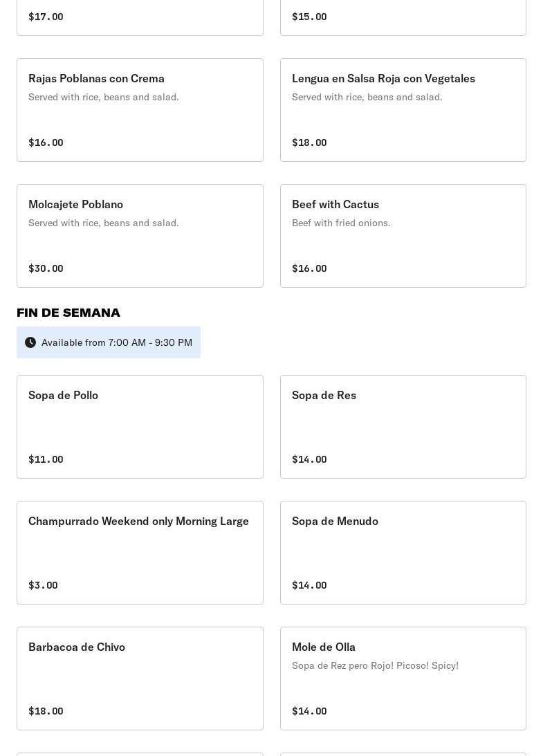Image resolution: width=543 pixels, height=756 pixels.
Task: Click the Sopa de Rez pero Rojo description
Action: point(375,665)
